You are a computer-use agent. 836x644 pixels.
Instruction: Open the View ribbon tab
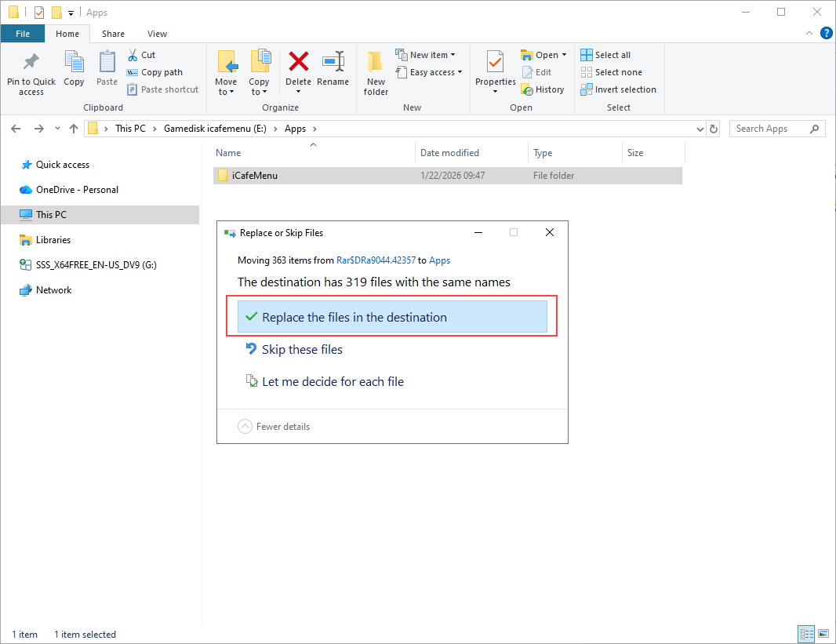click(x=157, y=34)
